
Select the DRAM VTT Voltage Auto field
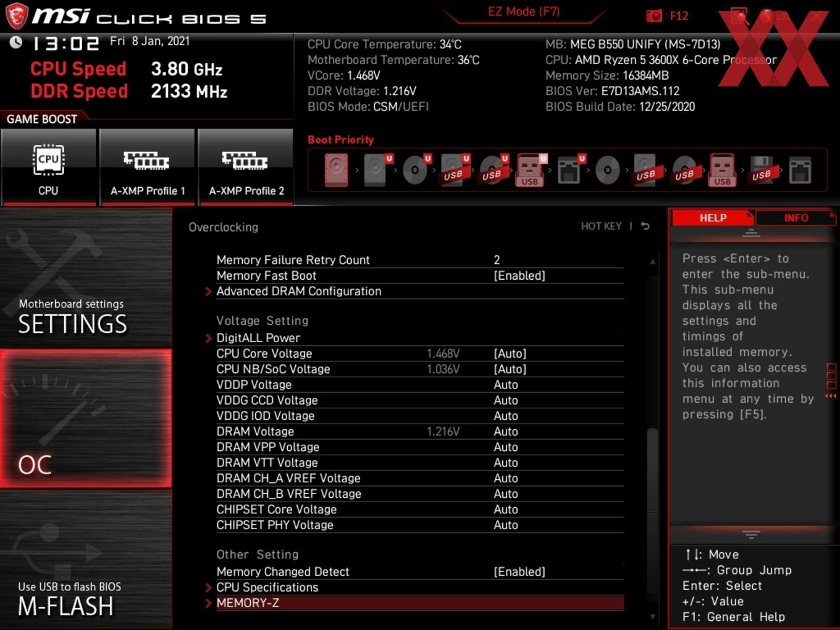505,463
